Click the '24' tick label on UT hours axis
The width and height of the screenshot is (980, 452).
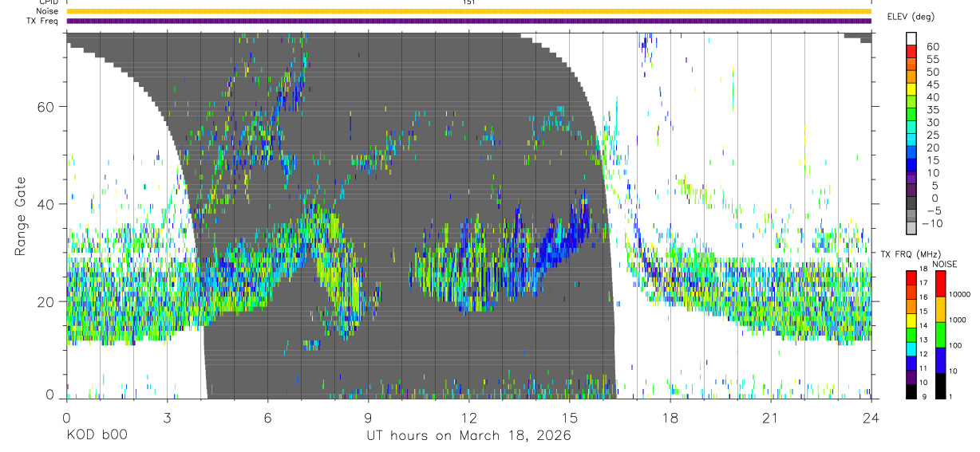pyautogui.click(x=871, y=417)
